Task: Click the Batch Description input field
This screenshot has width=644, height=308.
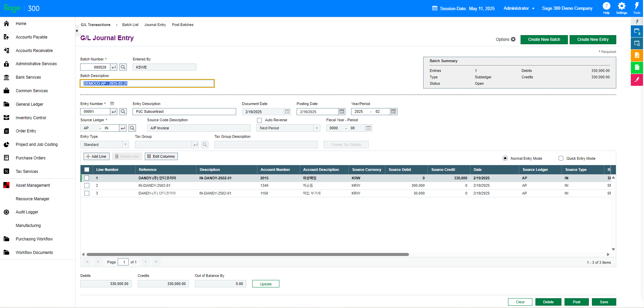Action: point(147,83)
